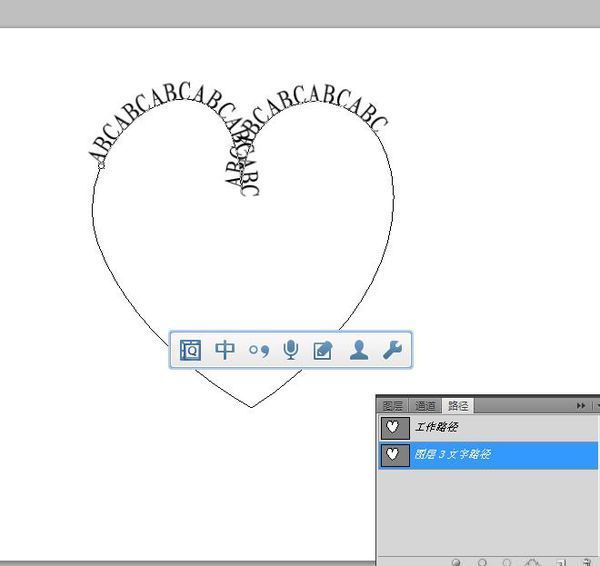This screenshot has width=600, height=566.
Task: Open the Paths panel flyout menu
Action: tap(596, 405)
